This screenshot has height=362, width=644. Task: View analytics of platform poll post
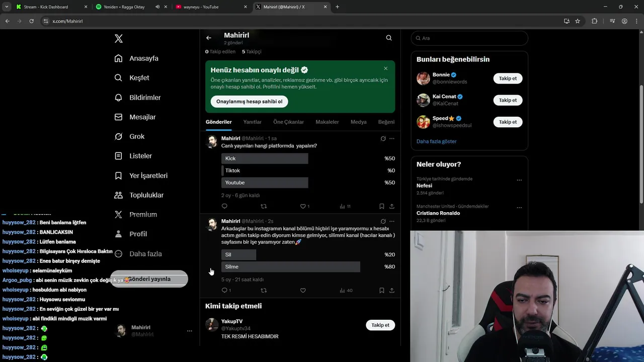pos(345,206)
